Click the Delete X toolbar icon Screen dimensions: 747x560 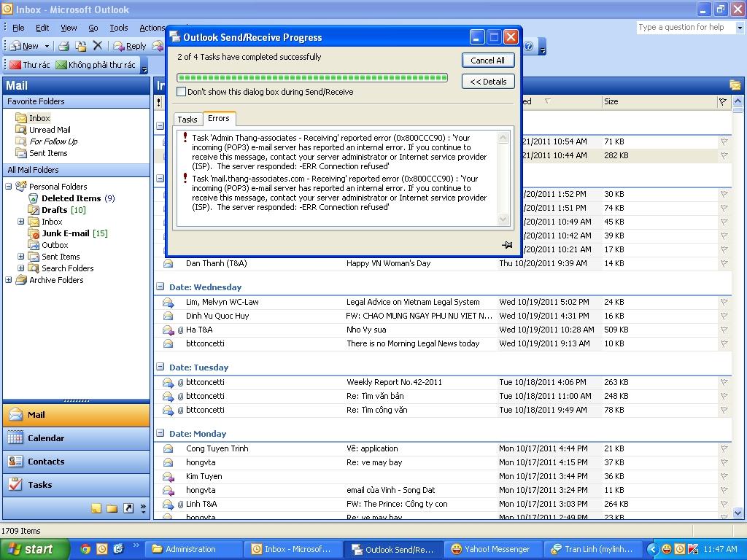point(98,45)
